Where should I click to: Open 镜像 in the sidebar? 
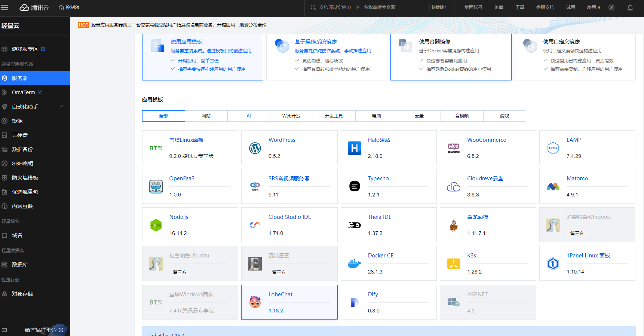(x=35, y=121)
